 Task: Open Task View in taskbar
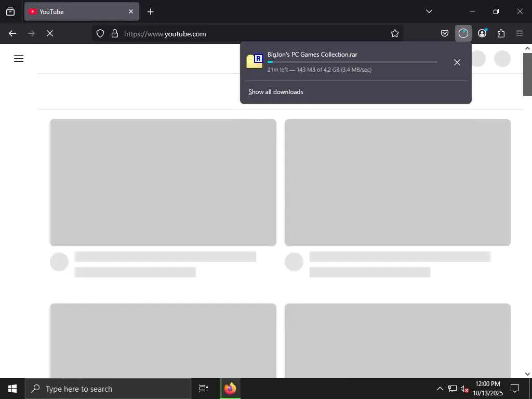tap(204, 389)
